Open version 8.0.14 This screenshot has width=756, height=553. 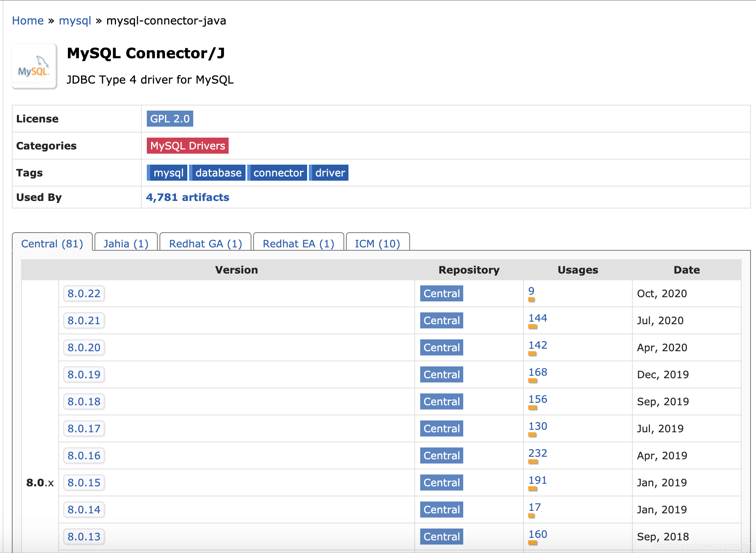pyautogui.click(x=84, y=510)
